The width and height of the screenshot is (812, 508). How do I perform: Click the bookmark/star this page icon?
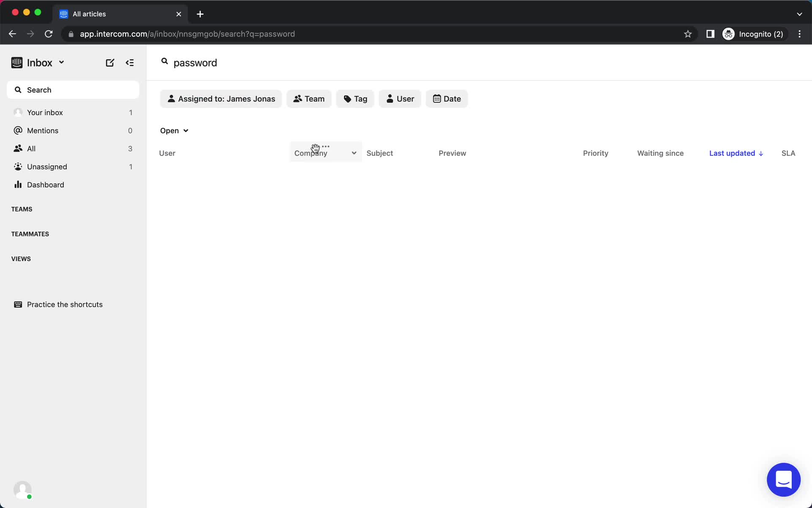tap(688, 33)
